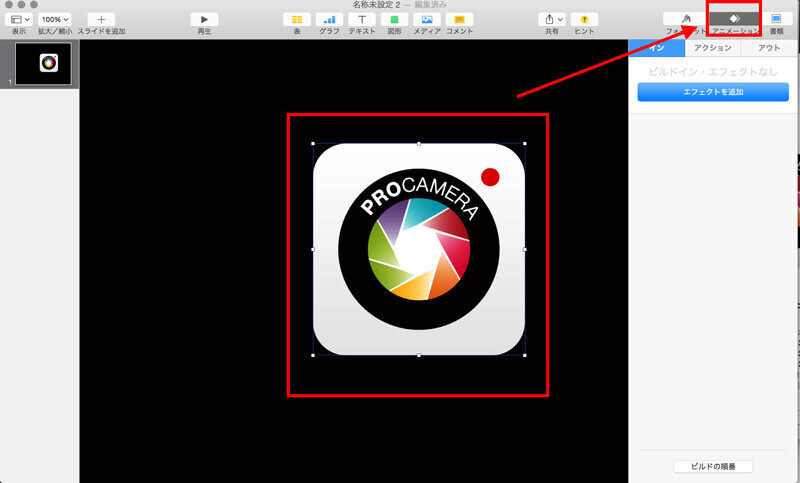The image size is (800, 483).
Task: Click the left-middle handle of the image
Action: pos(313,249)
